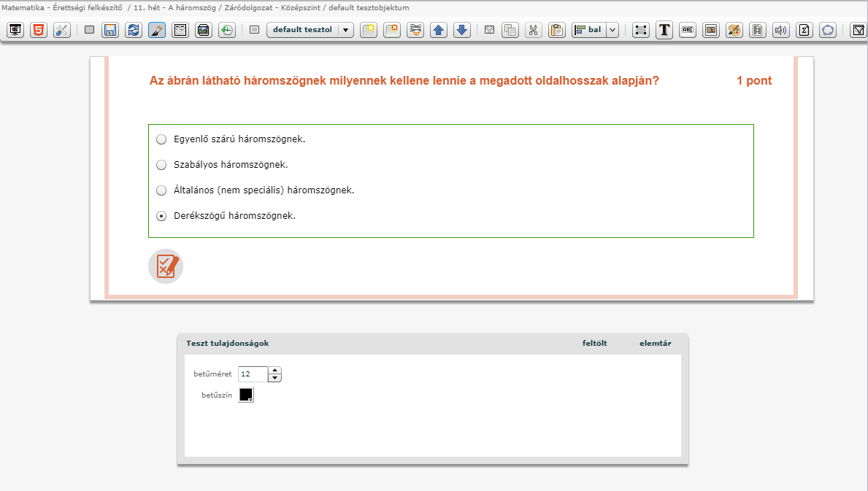Expand the 'bal' alignment dropdown
This screenshot has height=491, width=868.
click(x=612, y=30)
